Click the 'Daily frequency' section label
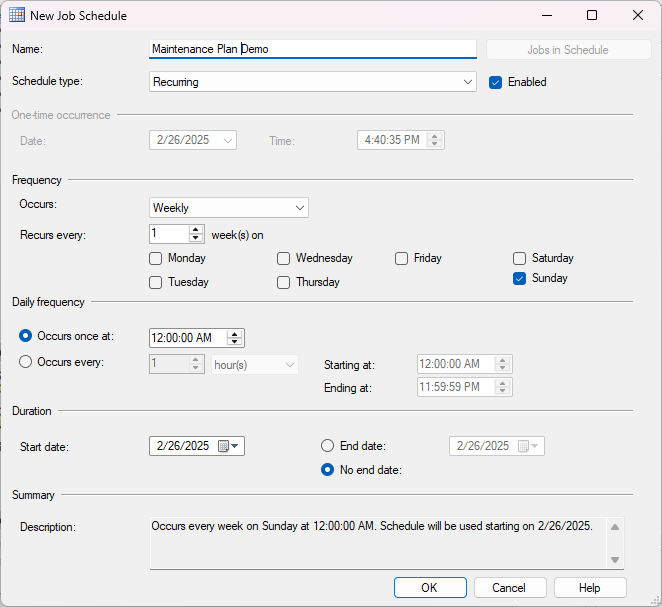 click(x=48, y=302)
